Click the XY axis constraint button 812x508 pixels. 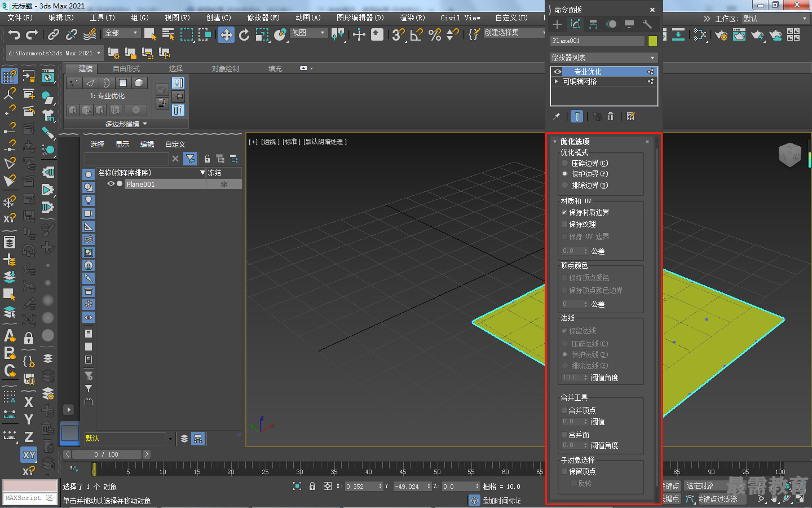pos(29,455)
